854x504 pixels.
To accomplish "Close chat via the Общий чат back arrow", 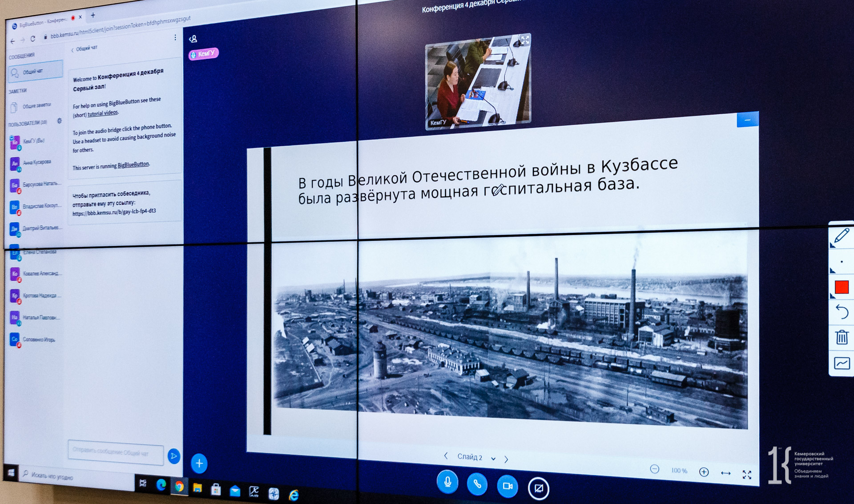I will 84,48.
